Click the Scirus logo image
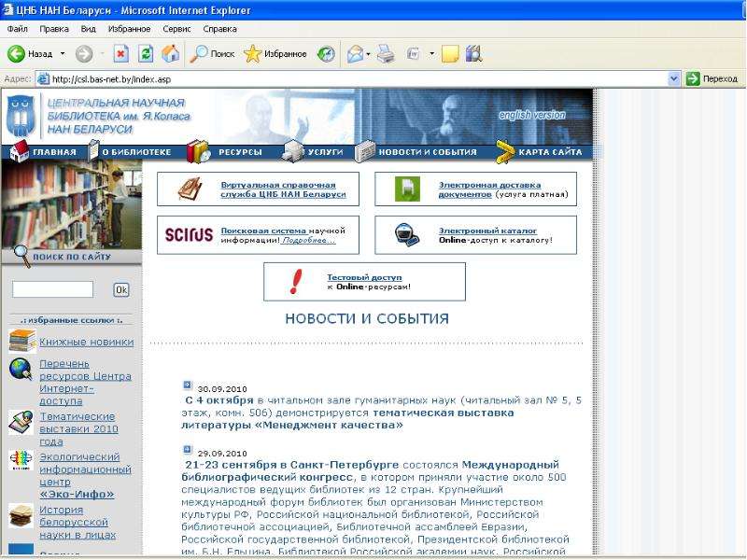The width and height of the screenshot is (747, 560). [x=190, y=234]
